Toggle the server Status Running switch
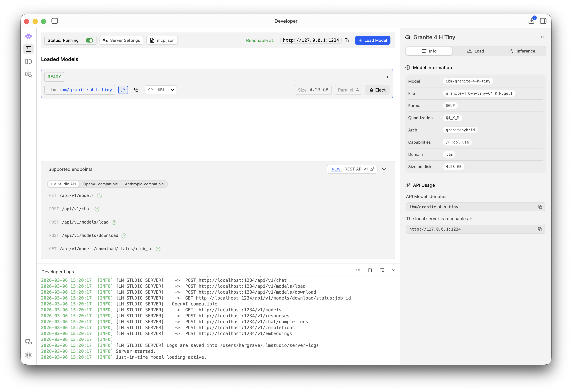Screen dimensions: 572x392 (x=89, y=40)
